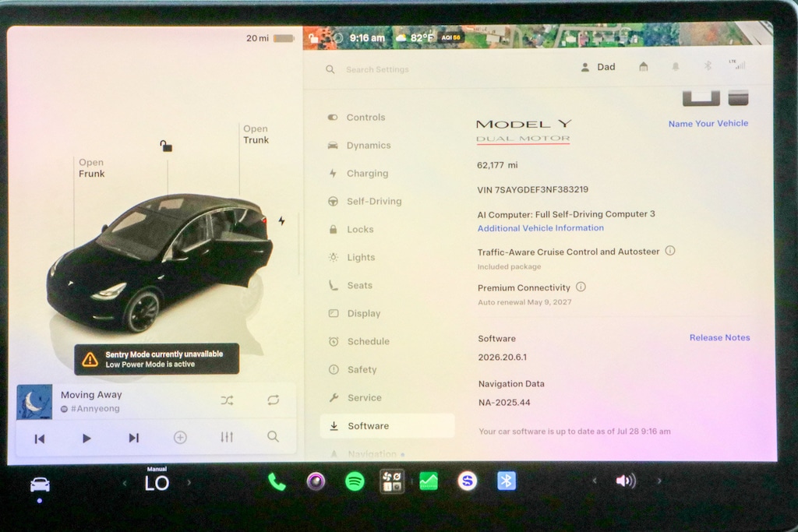798x532 pixels.
Task: Tap the 82°F weather indicator
Action: (x=415, y=38)
